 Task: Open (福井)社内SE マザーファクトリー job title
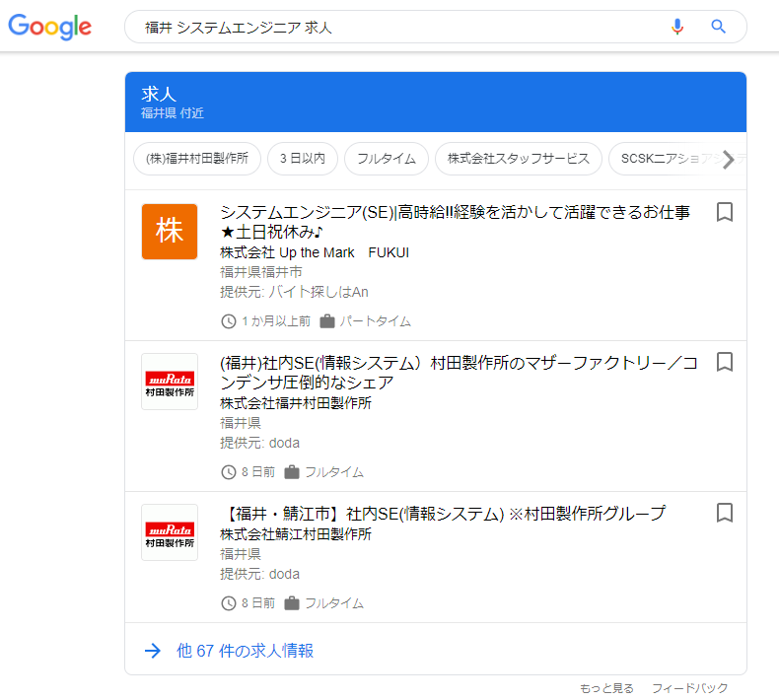[x=459, y=373]
